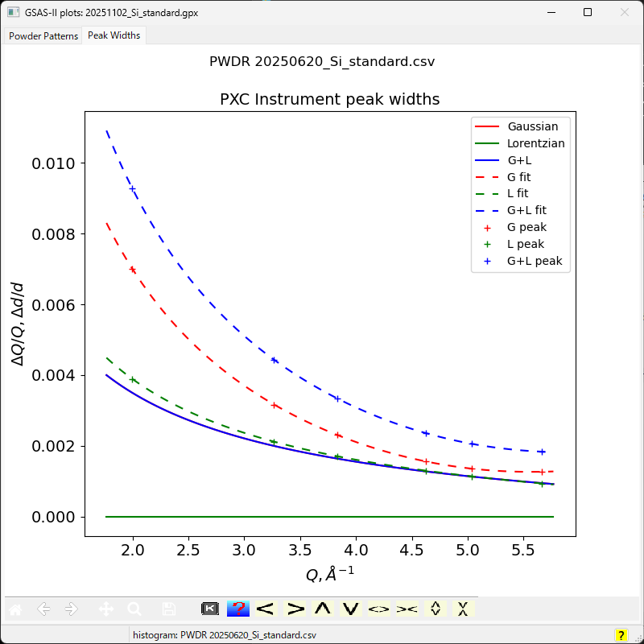644x644 pixels.
Task: Click the Save figure disk icon
Action: point(168,609)
